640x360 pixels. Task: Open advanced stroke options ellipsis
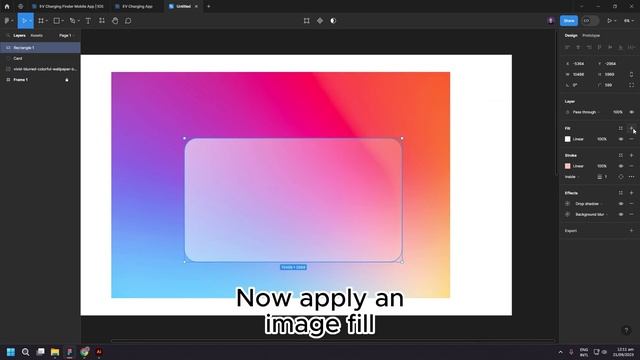(631, 177)
